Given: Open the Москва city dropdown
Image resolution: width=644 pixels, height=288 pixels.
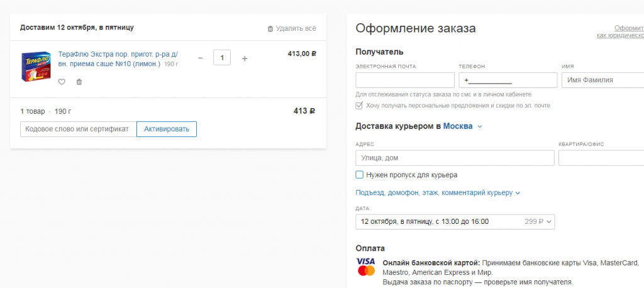Looking at the screenshot, I should [x=462, y=126].
